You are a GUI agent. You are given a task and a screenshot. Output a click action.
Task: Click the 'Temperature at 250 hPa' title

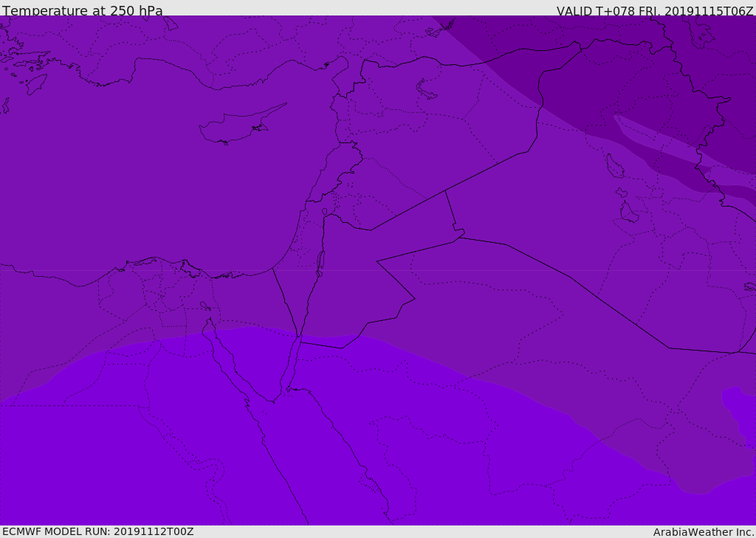[83, 10]
